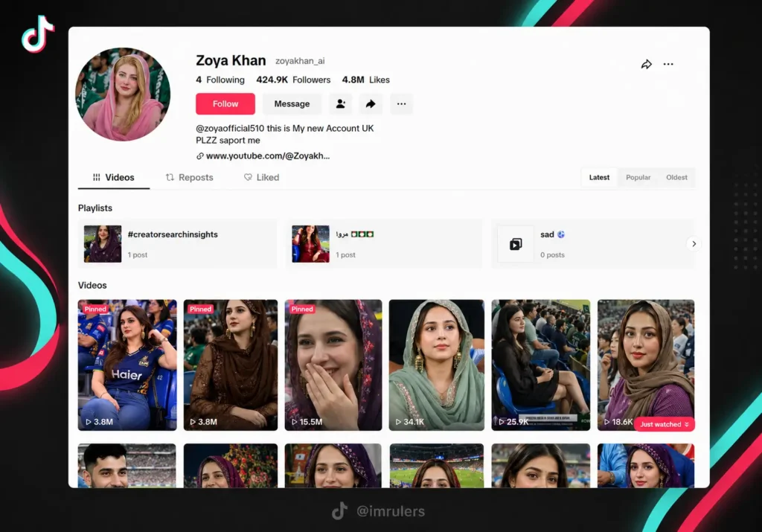Open the 18.6K views video
The width and height of the screenshot is (762, 532).
tap(646, 365)
